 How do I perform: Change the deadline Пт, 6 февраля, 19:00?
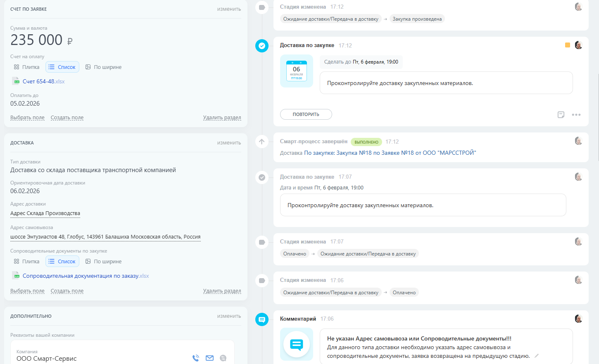click(376, 62)
